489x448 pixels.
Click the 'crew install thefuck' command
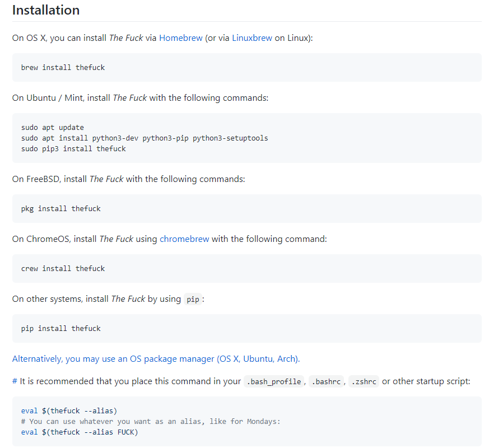pos(63,268)
